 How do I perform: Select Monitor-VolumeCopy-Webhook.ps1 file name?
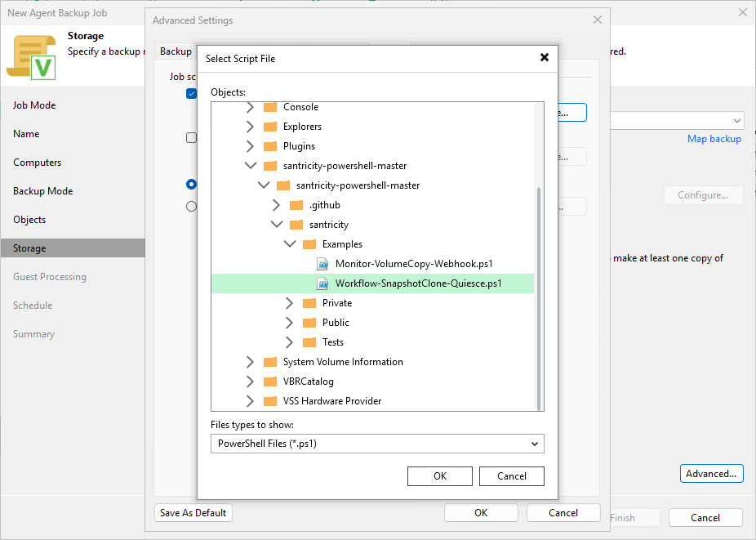pos(414,264)
